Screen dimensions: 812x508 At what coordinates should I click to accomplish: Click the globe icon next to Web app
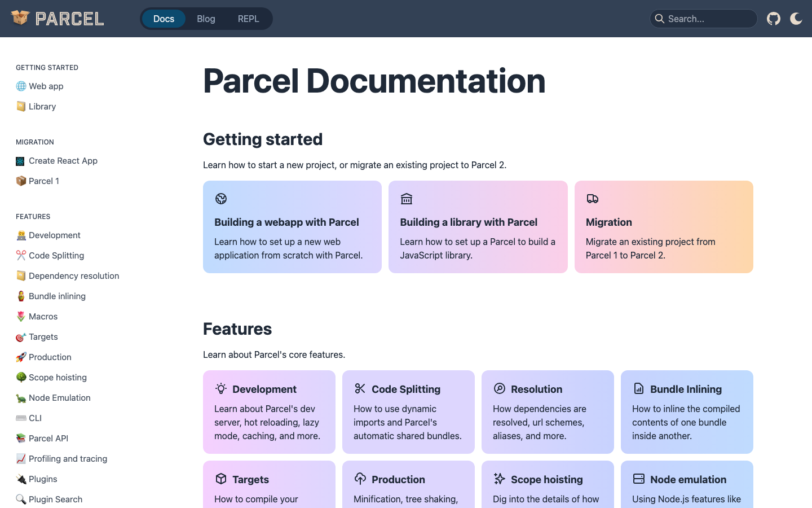(21, 86)
